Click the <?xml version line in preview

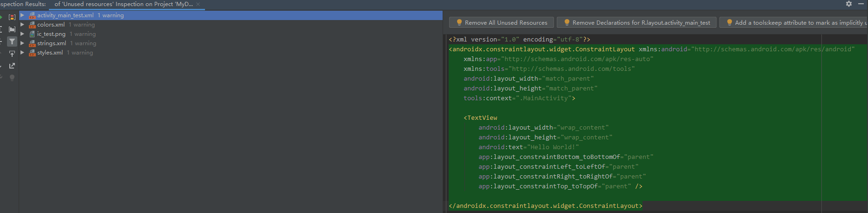tap(519, 40)
